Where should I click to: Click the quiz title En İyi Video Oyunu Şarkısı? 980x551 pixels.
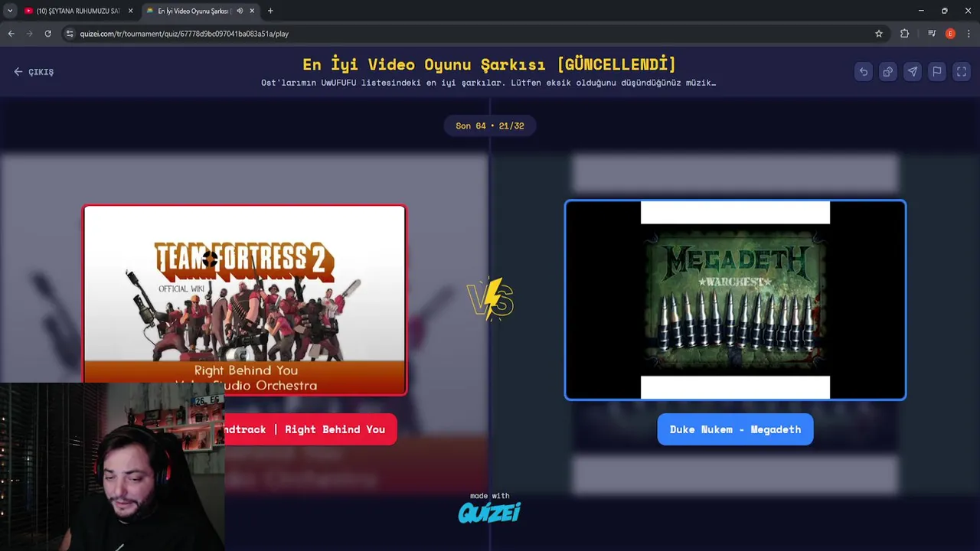coord(489,64)
